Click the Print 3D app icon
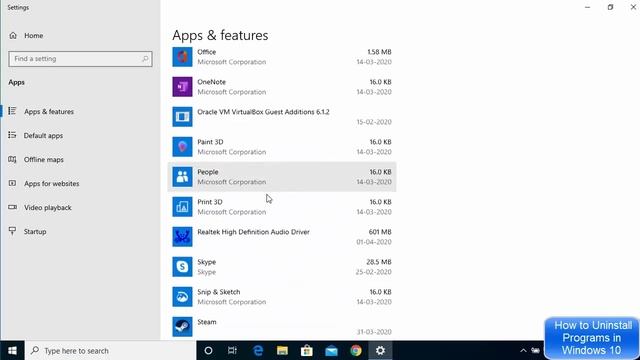Image resolution: width=640 pixels, height=360 pixels. (182, 207)
